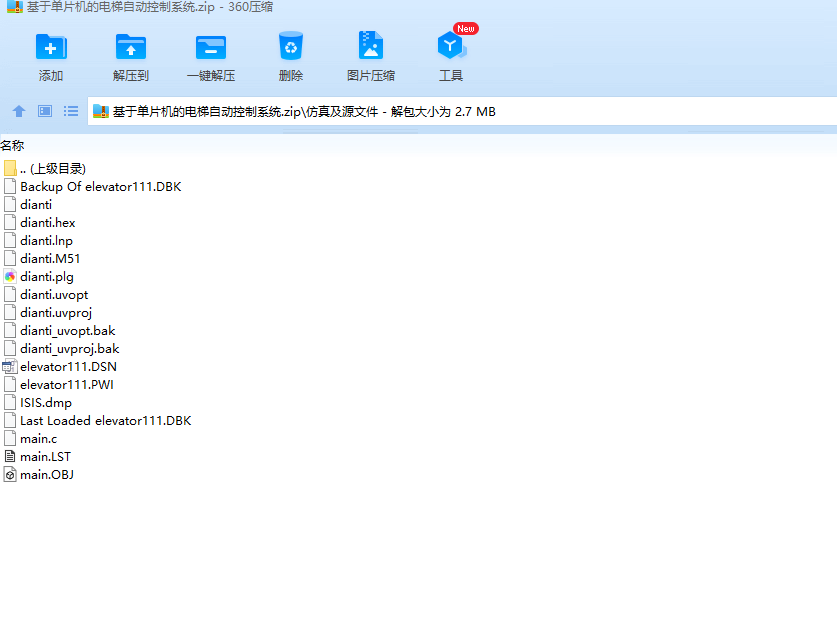
Task: Select the "dianti.hex" filename
Action: pyautogui.click(x=48, y=223)
